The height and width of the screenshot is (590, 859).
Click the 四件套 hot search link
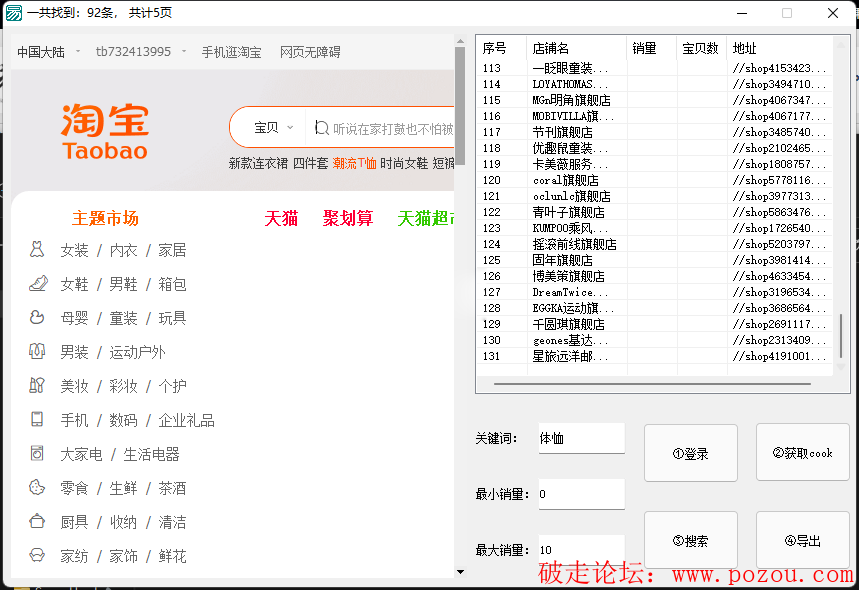pos(311,163)
